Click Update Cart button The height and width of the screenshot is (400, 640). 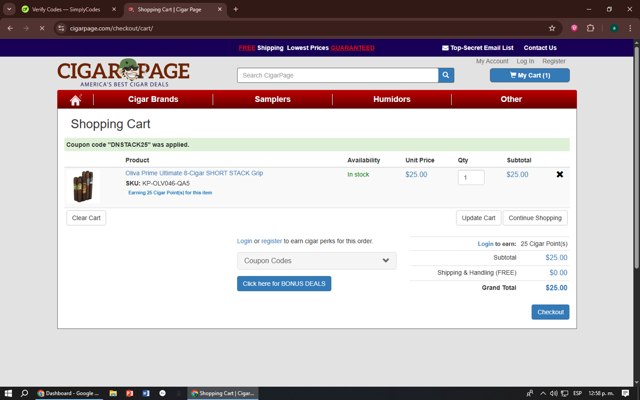click(478, 218)
